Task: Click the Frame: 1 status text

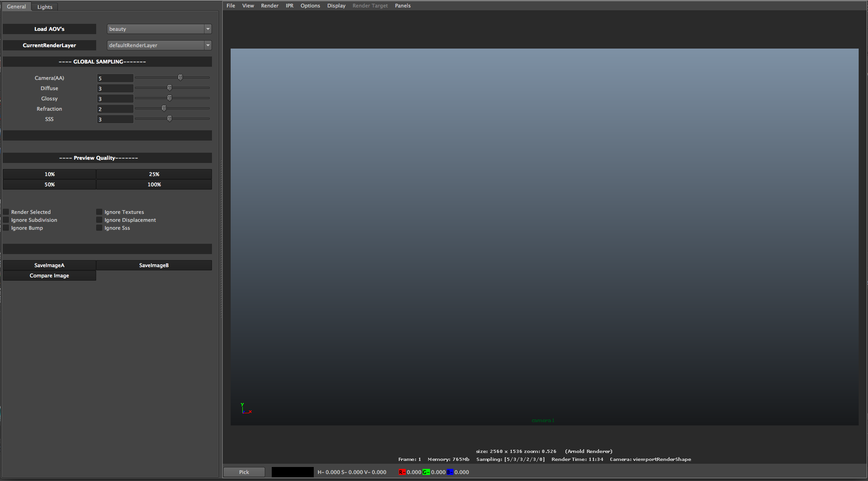Action: (x=409, y=460)
